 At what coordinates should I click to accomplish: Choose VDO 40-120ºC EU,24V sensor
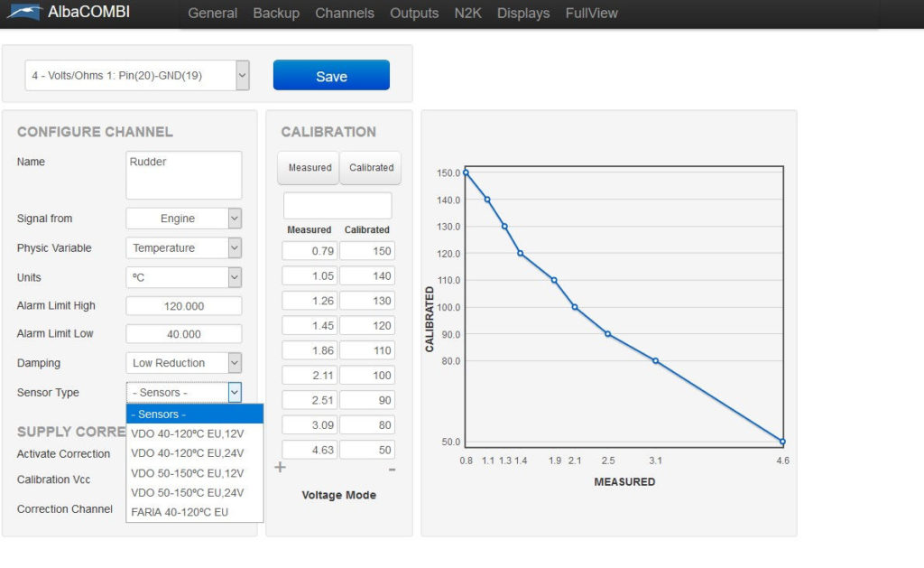pos(195,453)
